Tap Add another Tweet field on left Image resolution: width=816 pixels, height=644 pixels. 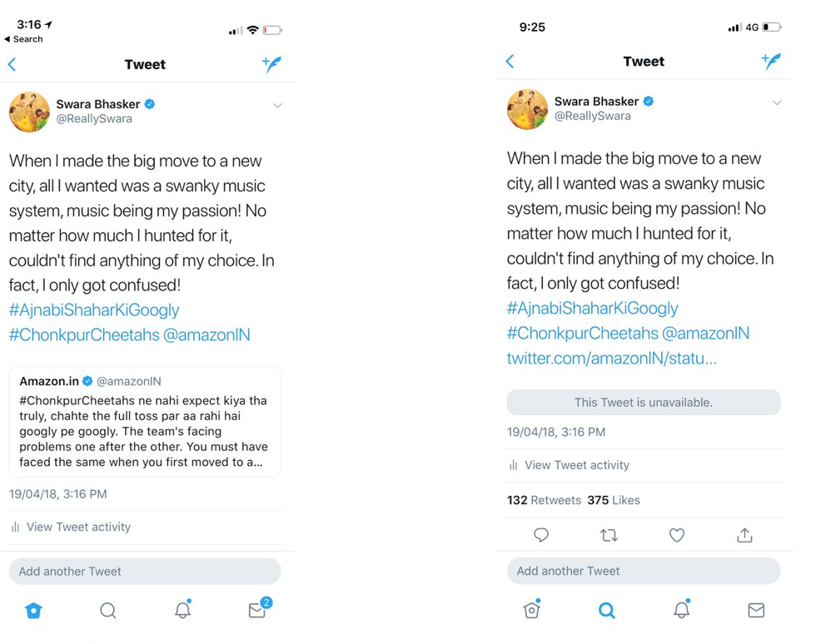[145, 572]
